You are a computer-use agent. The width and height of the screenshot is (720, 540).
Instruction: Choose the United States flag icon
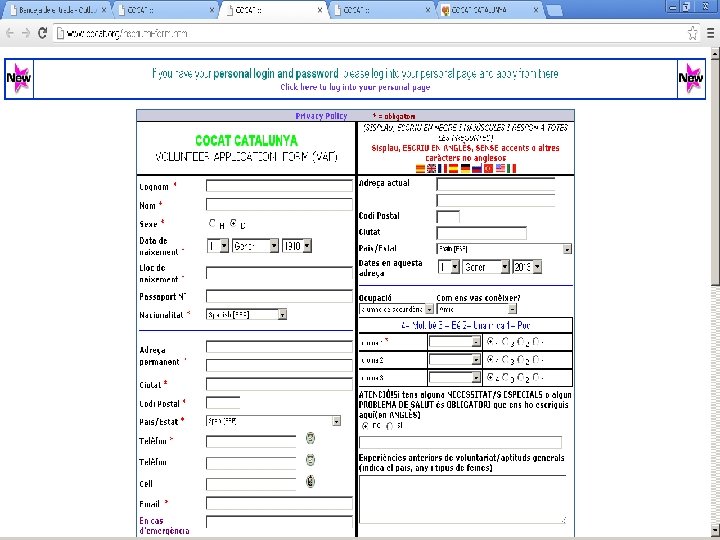pyautogui.click(x=500, y=169)
